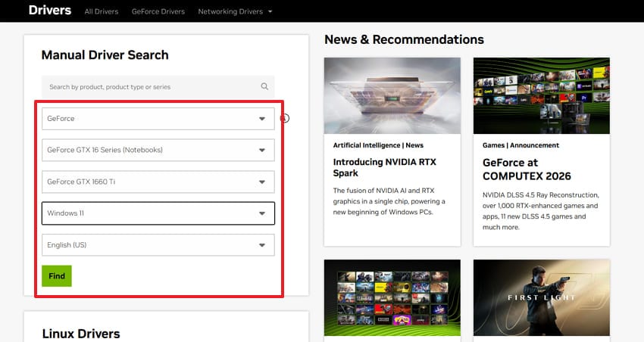Click the search magnifier icon
This screenshot has width=644, height=342.
point(264,86)
